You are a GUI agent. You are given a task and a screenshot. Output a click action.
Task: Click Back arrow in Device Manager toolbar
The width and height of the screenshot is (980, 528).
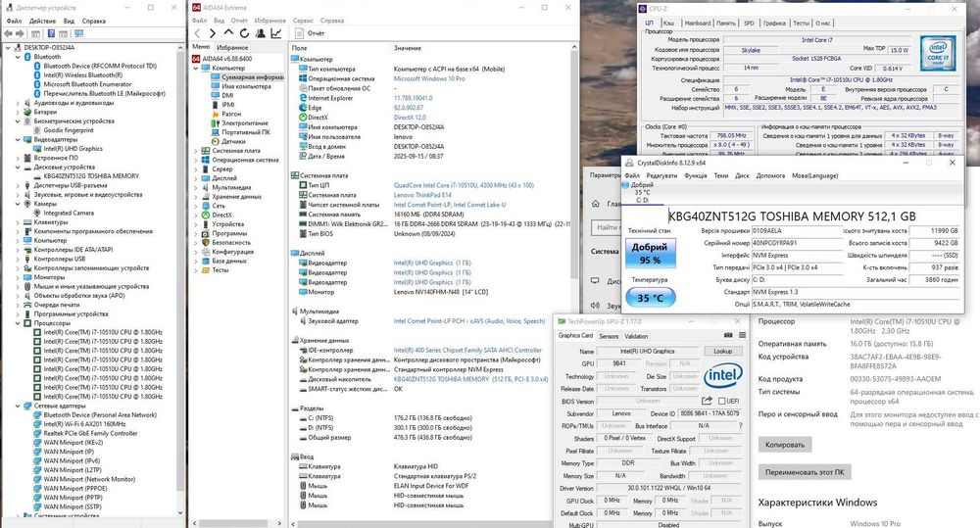pos(8,33)
